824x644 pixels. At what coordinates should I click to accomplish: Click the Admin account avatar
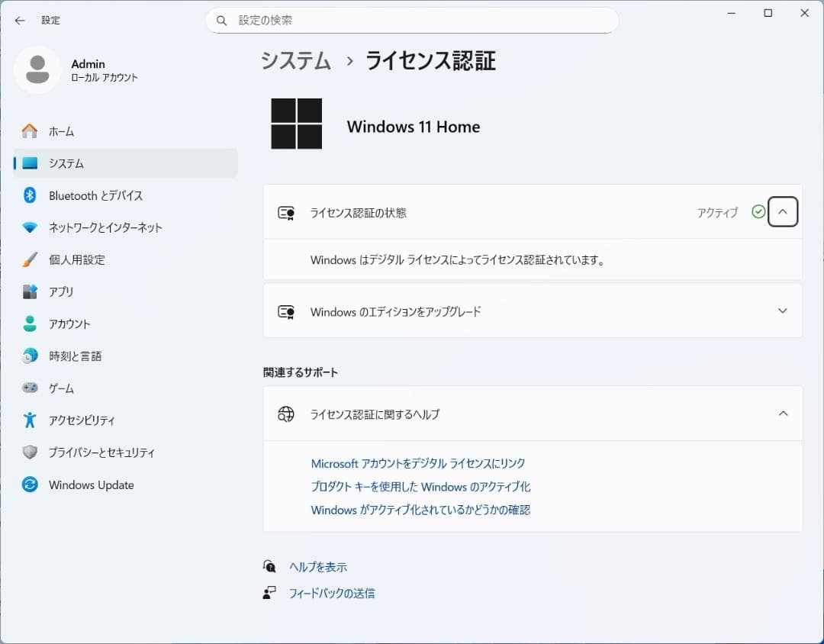(37, 69)
